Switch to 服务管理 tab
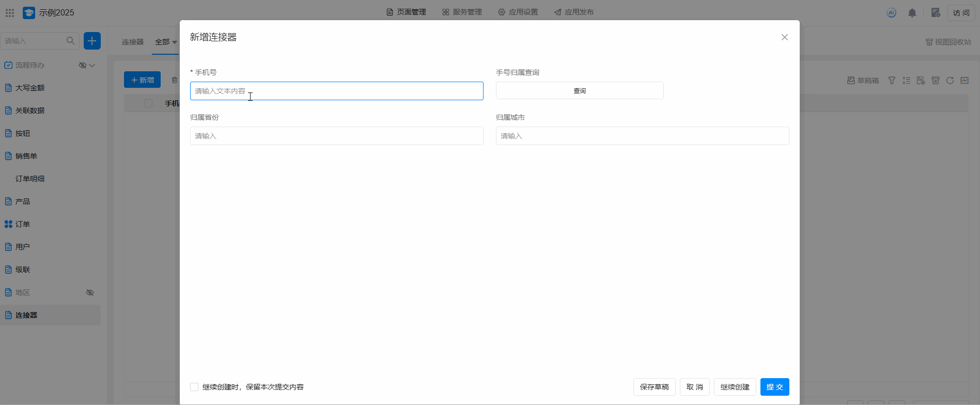The width and height of the screenshot is (980, 405). pyautogui.click(x=462, y=12)
